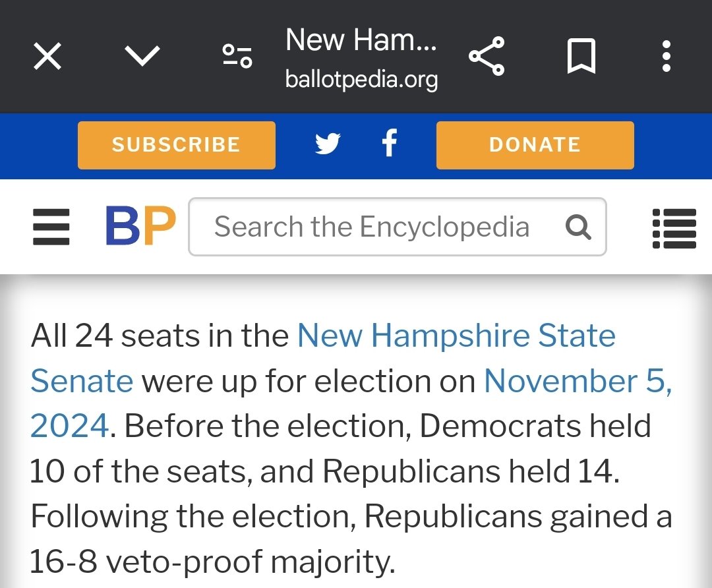Follow the New Hampshire State link

point(456,336)
